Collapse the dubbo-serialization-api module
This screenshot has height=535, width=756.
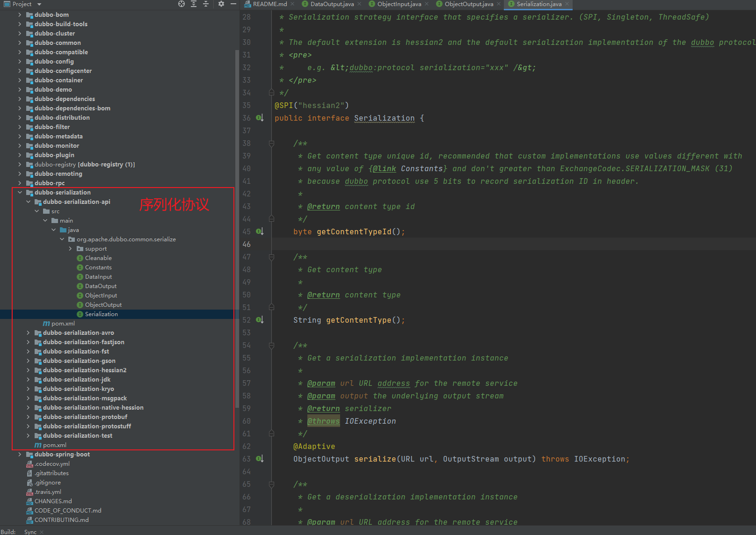coord(28,202)
